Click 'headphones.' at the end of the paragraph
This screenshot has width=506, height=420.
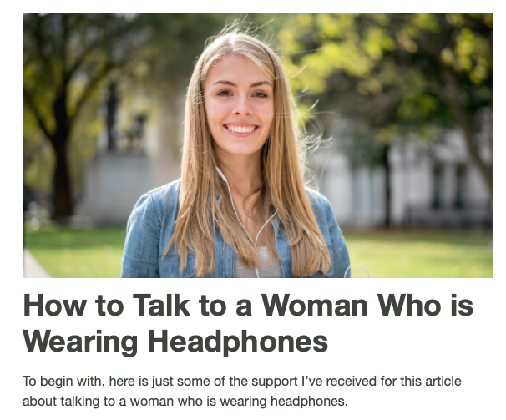(309, 402)
